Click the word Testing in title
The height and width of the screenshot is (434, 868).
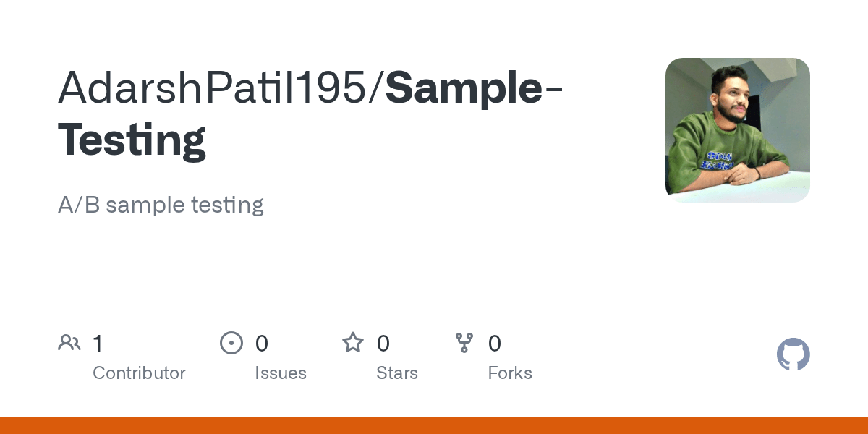132,140
